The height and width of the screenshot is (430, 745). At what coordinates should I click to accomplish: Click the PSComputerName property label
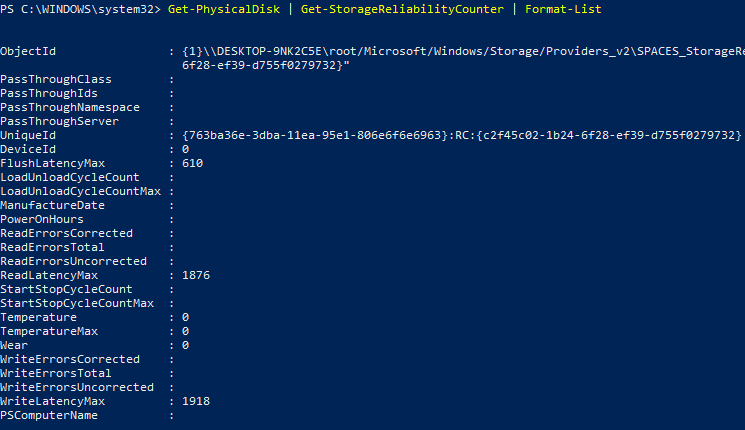[49, 415]
